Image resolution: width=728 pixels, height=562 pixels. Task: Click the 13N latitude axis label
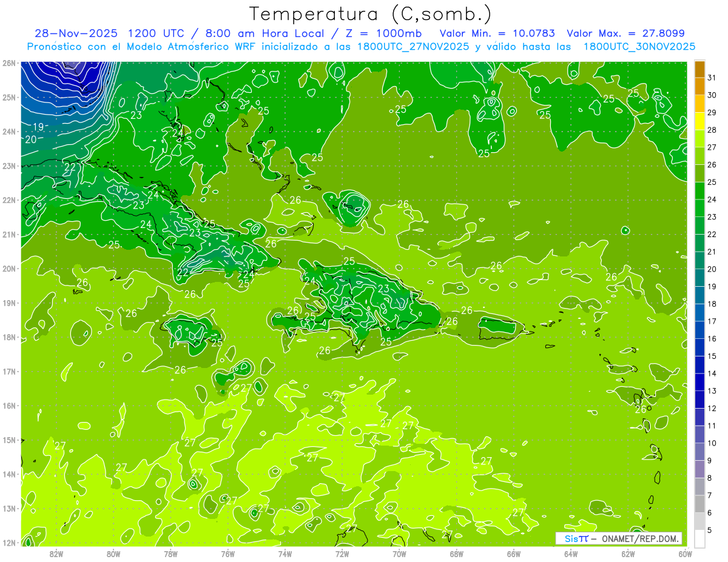pyautogui.click(x=8, y=508)
